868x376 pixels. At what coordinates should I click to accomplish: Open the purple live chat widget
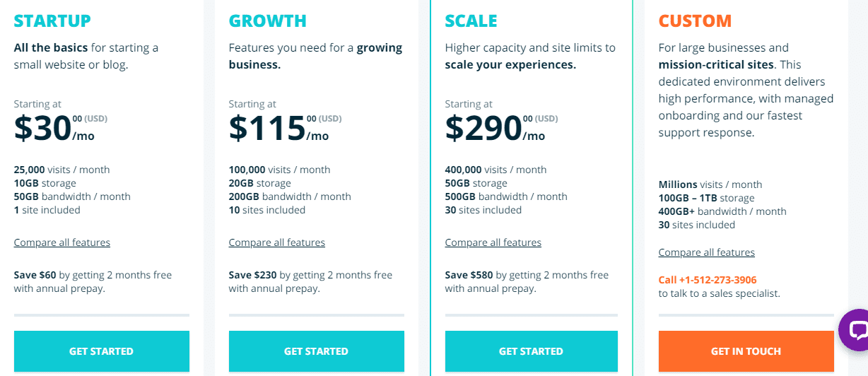[855, 330]
